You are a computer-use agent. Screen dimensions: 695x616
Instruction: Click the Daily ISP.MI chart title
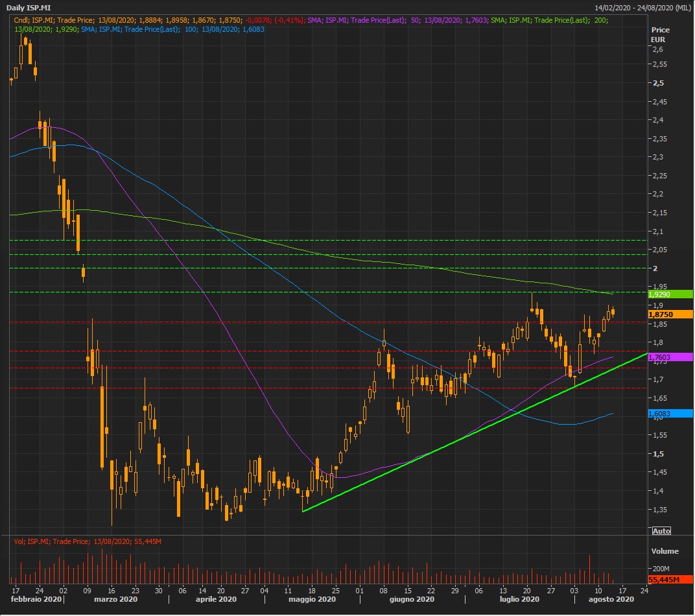coord(29,8)
